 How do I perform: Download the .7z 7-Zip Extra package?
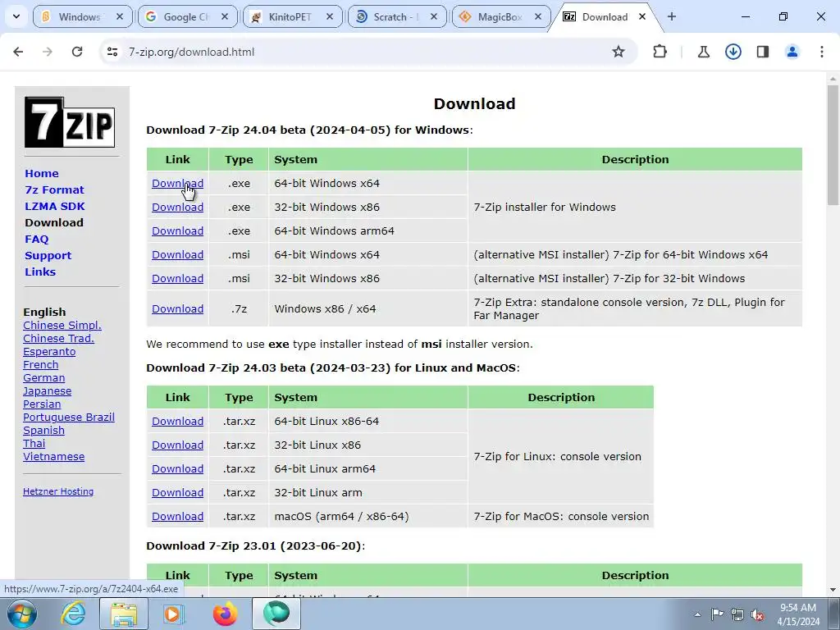[177, 308]
